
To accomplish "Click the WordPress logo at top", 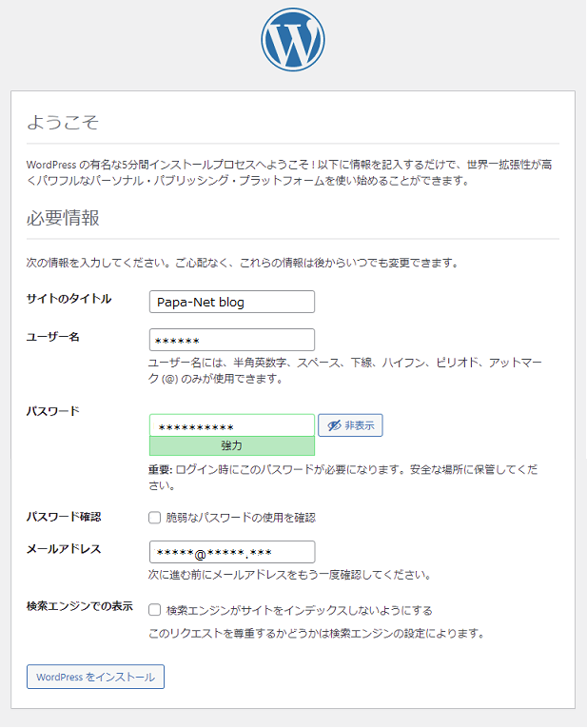I will tap(293, 39).
